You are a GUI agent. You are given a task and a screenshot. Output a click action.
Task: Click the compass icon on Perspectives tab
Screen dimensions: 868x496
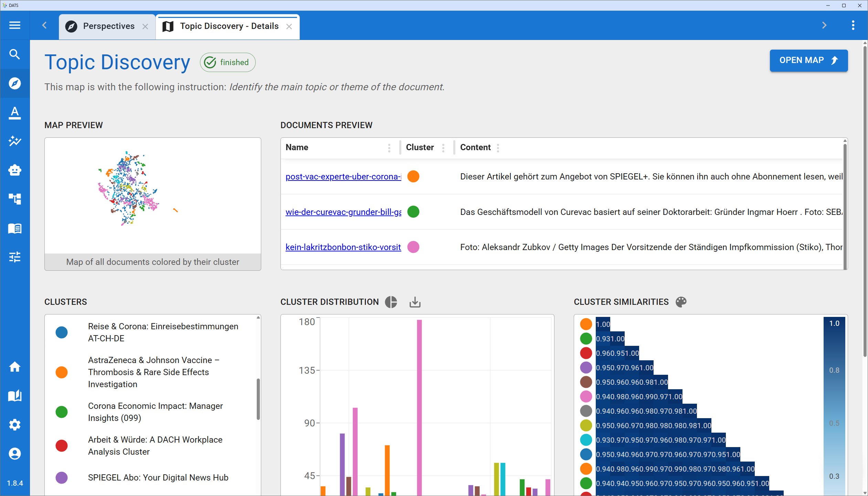click(71, 26)
